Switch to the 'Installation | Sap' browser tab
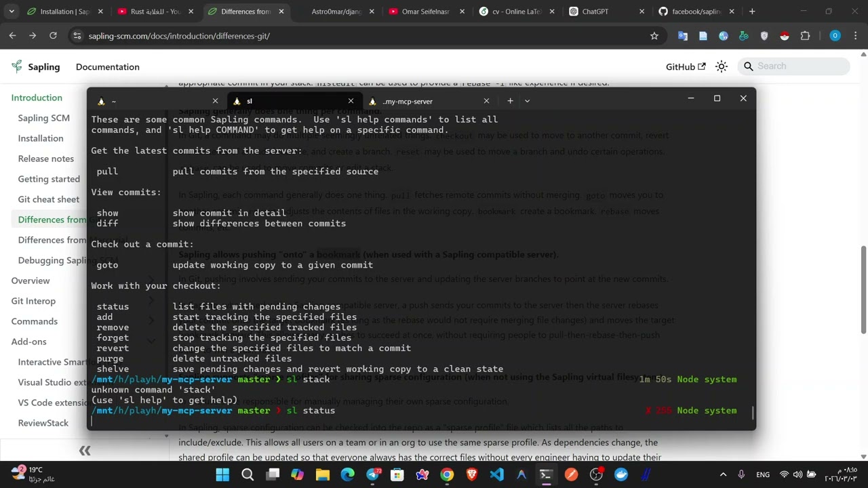Image resolution: width=868 pixels, height=488 pixels. click(x=66, y=12)
